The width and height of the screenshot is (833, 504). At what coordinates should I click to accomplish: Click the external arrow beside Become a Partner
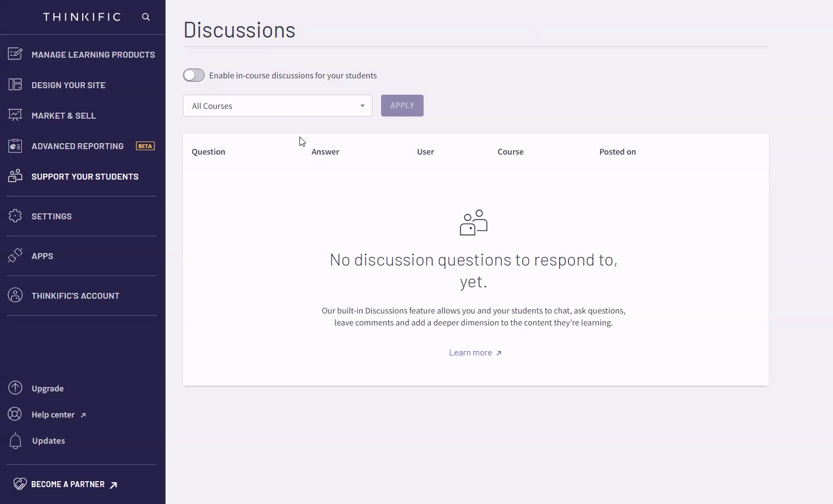point(113,485)
